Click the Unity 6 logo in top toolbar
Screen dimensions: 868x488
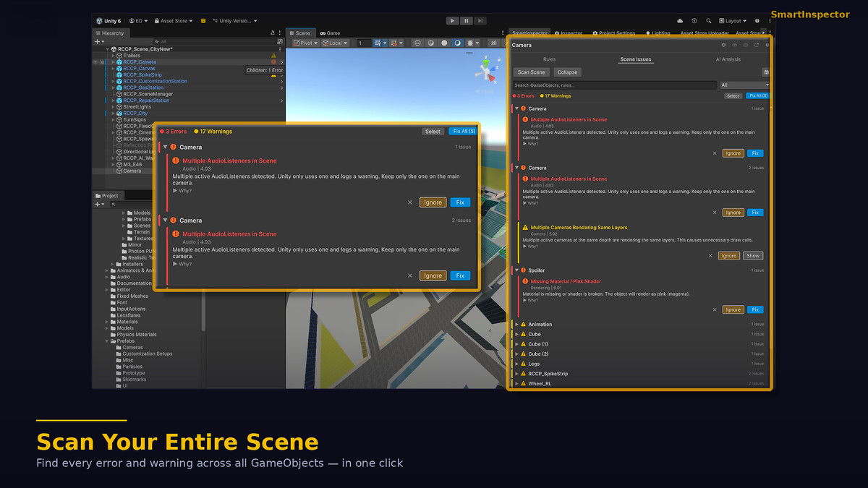pos(99,21)
